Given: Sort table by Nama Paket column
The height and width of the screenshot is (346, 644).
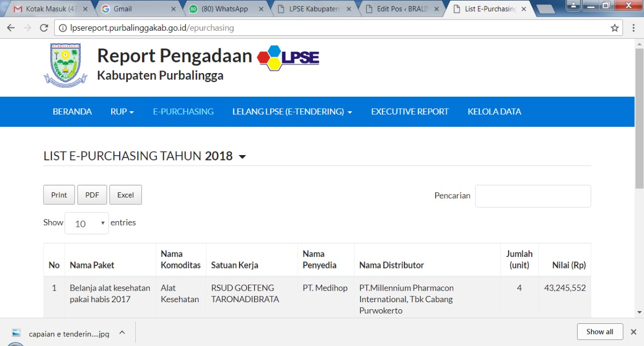Looking at the screenshot, I should [x=110, y=260].
